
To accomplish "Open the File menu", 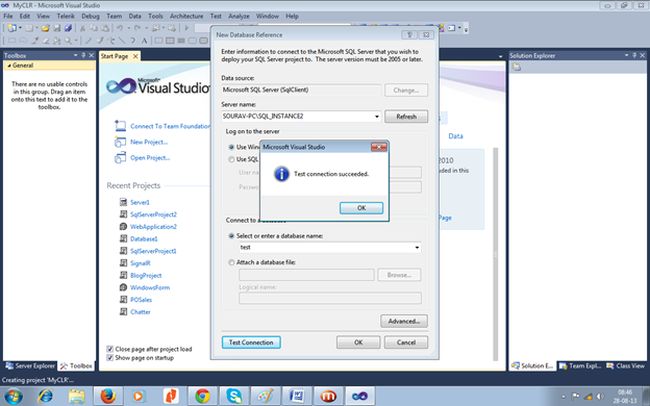I will pos(8,16).
